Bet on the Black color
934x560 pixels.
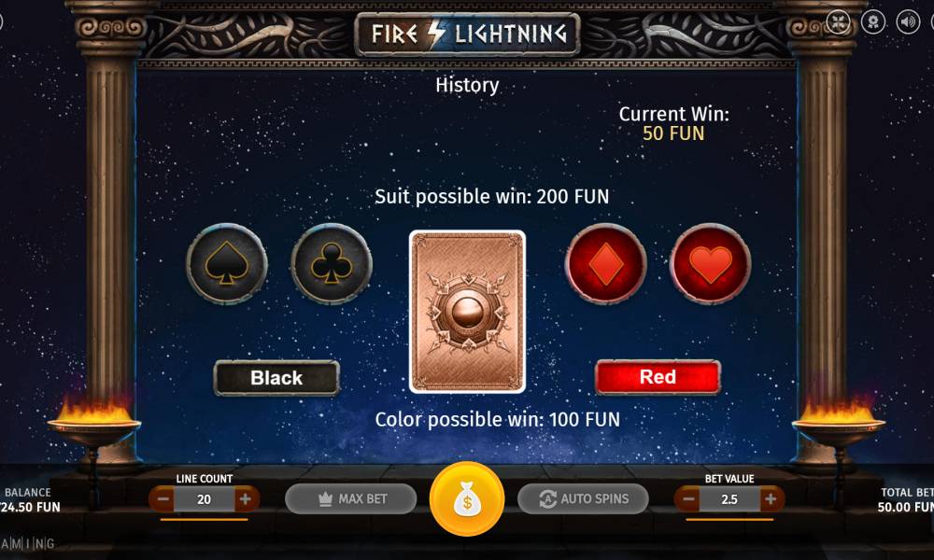[276, 378]
